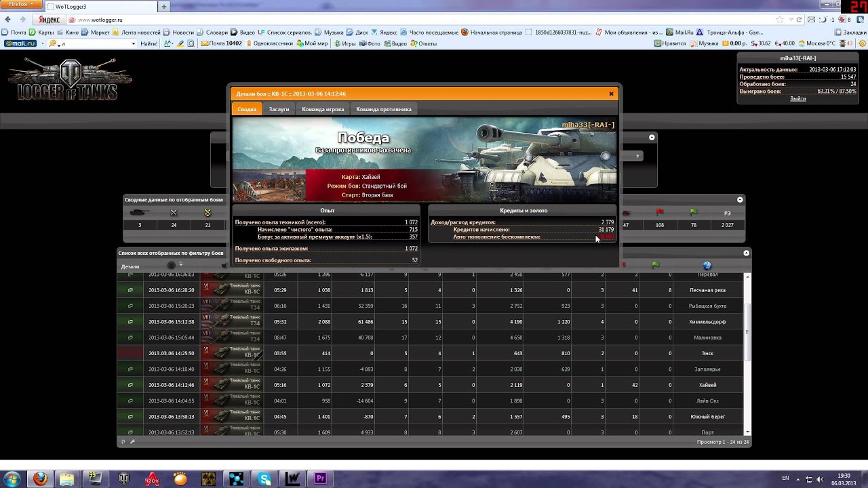The width and height of the screenshot is (868, 488).
Task: Select the Химмельсдорф map cell
Action: [x=707, y=322]
